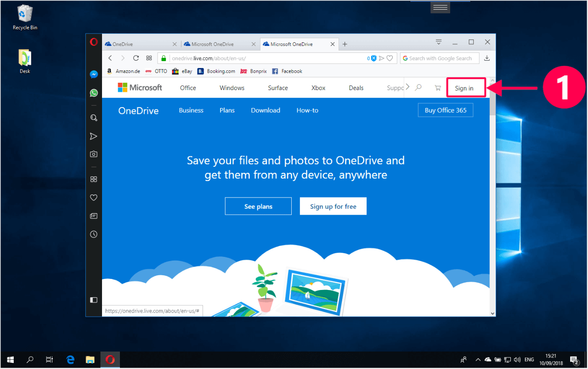Open the shopping cart icon

point(438,88)
